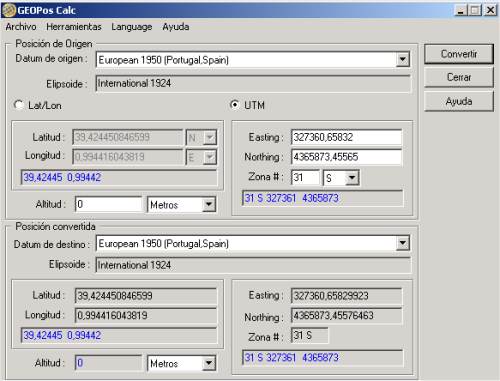Minimize the GEOPos Calc window
Screen dimensions: 500x381
pos(461,10)
